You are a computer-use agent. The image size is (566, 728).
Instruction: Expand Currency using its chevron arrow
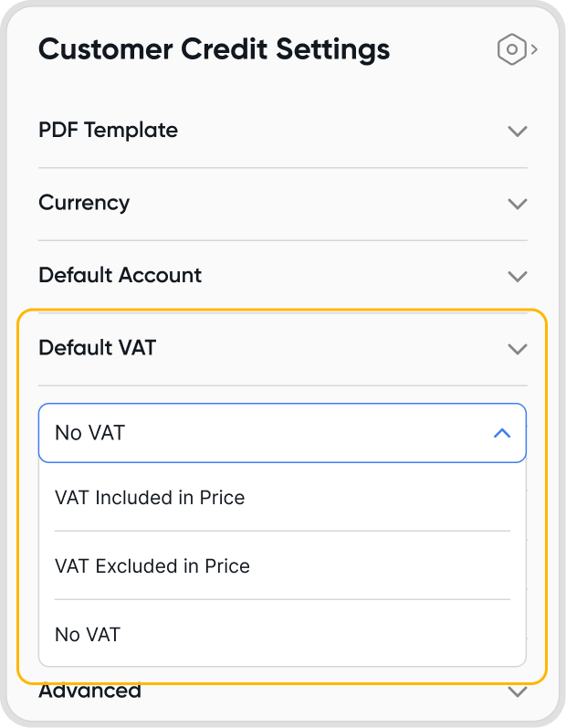click(517, 204)
